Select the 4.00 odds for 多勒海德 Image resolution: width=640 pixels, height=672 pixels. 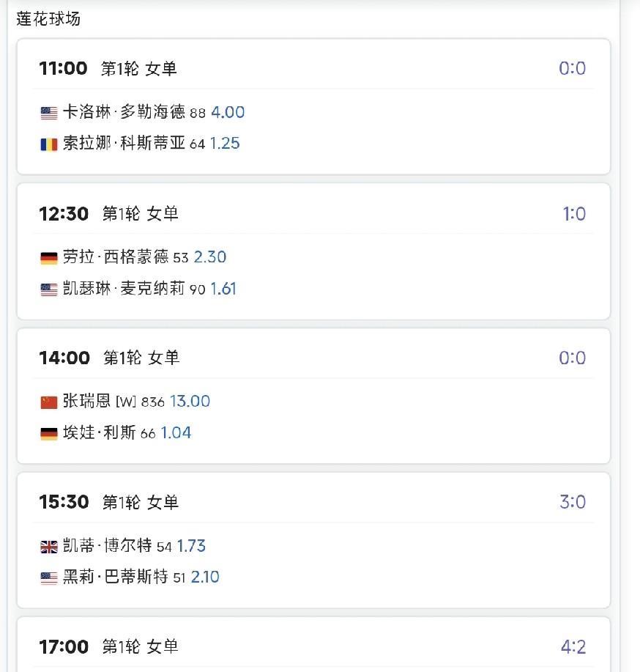click(x=228, y=112)
